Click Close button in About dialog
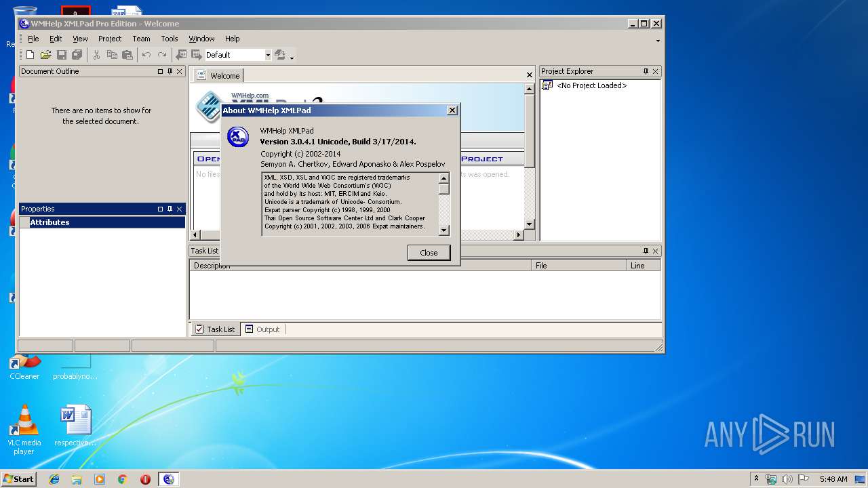Screen dimensions: 868x488 tap(429, 252)
